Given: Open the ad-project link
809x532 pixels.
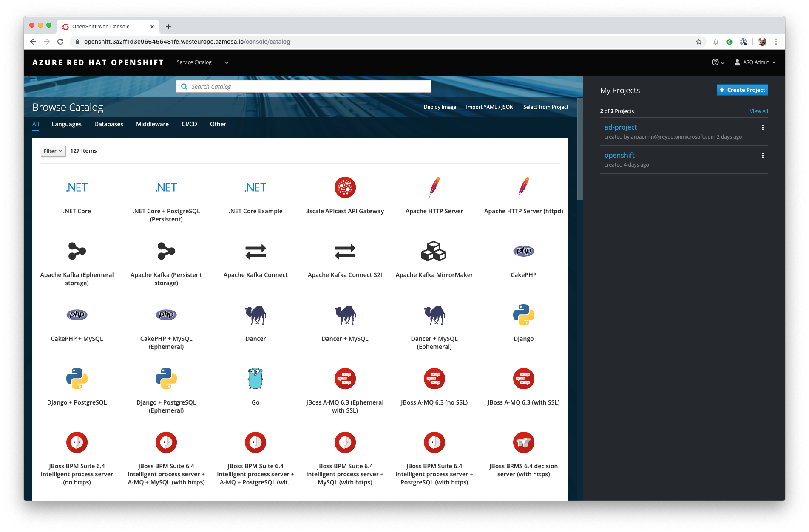Looking at the screenshot, I should point(620,127).
